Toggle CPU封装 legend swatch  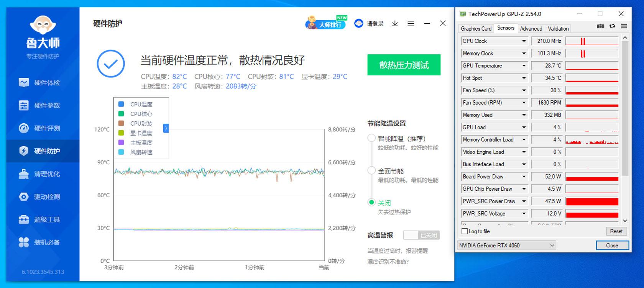(121, 123)
